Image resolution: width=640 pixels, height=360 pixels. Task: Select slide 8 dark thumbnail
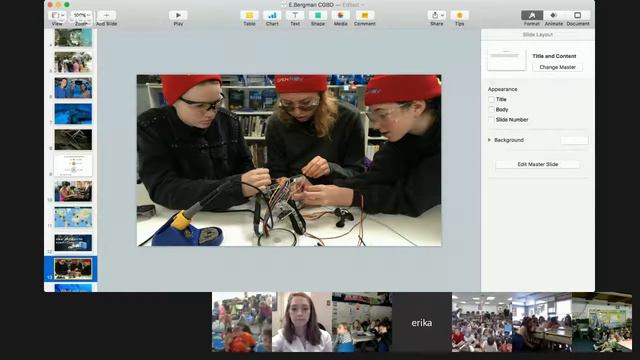click(73, 140)
